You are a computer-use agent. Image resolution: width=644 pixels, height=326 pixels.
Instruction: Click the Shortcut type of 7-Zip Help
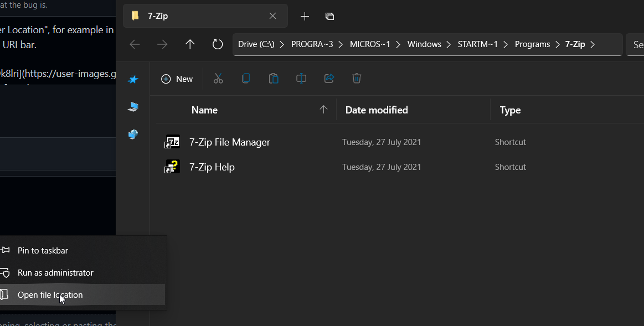[x=511, y=167]
